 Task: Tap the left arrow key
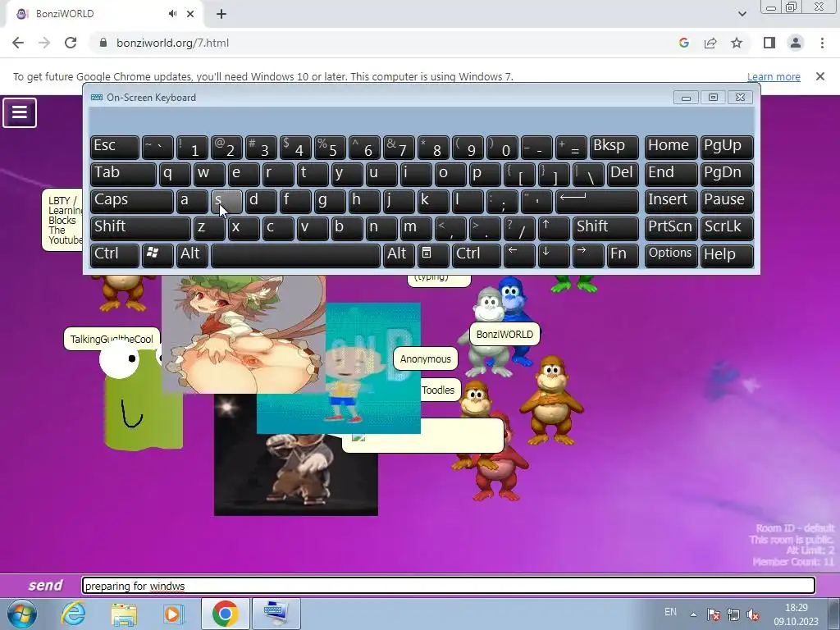click(518, 254)
